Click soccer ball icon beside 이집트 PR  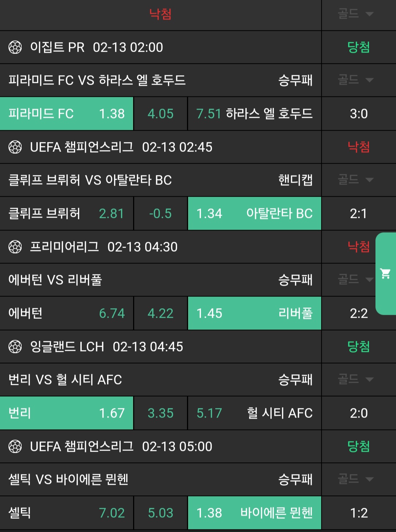(x=15, y=47)
